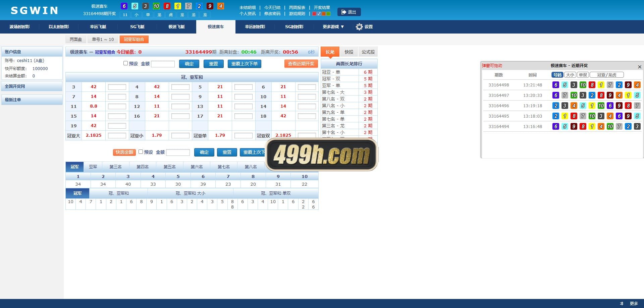
Task: Click header result ball number 3
Action: coord(146,6)
